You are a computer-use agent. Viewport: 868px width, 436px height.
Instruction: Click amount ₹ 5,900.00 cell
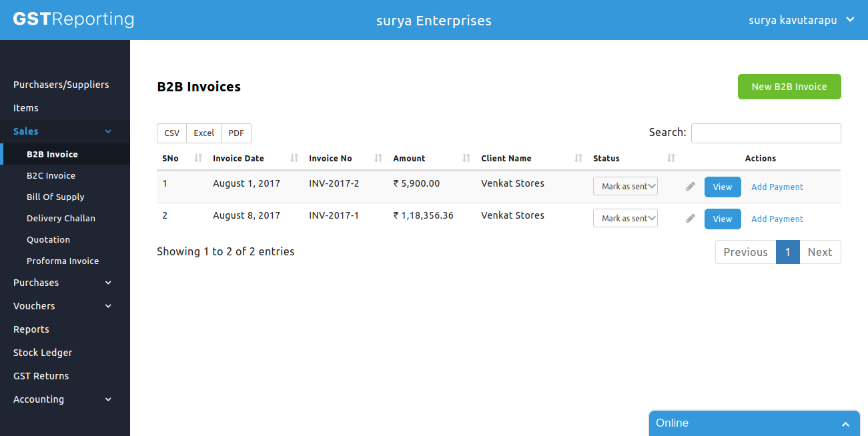pos(416,183)
